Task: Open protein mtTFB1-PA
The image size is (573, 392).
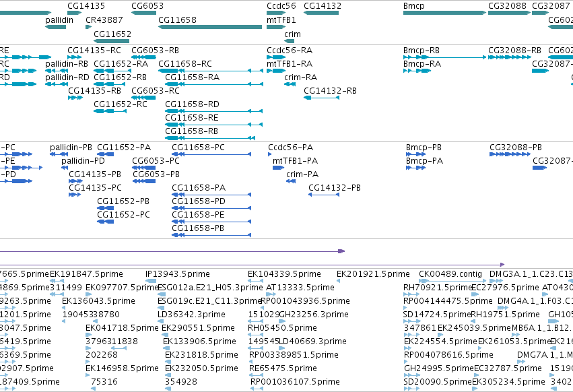Action: click(x=296, y=161)
